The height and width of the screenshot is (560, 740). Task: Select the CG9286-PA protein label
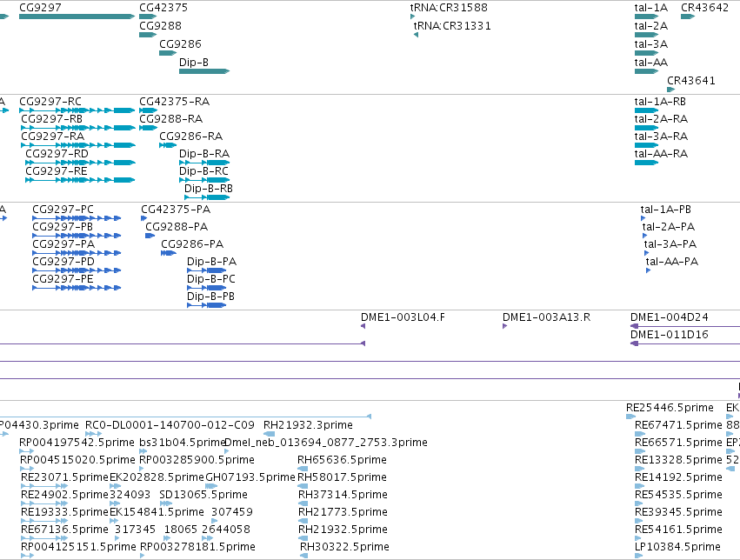(x=192, y=244)
